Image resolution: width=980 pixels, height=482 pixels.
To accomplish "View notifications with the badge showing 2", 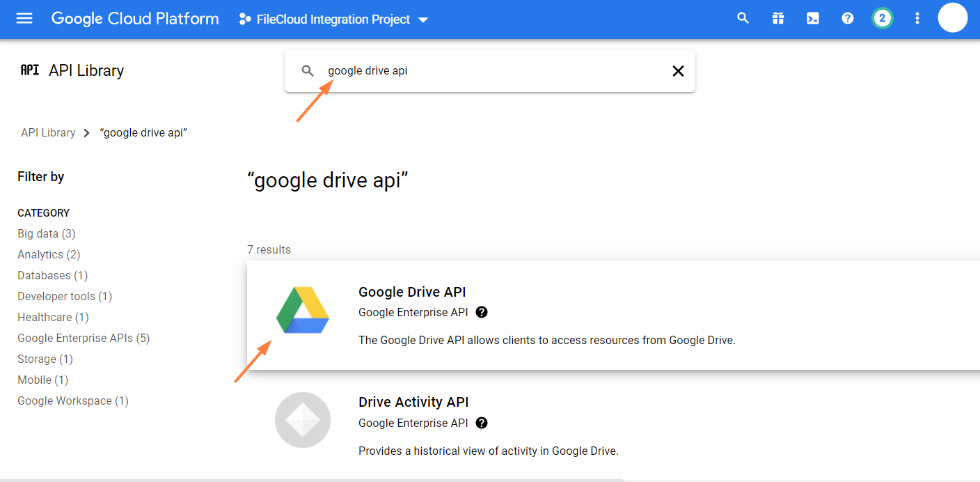I will 882,18.
